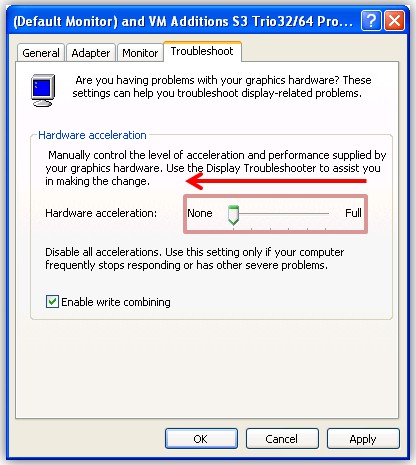Click the question mark help button
Image resolution: width=416 pixels, height=465 pixels.
coord(371,21)
